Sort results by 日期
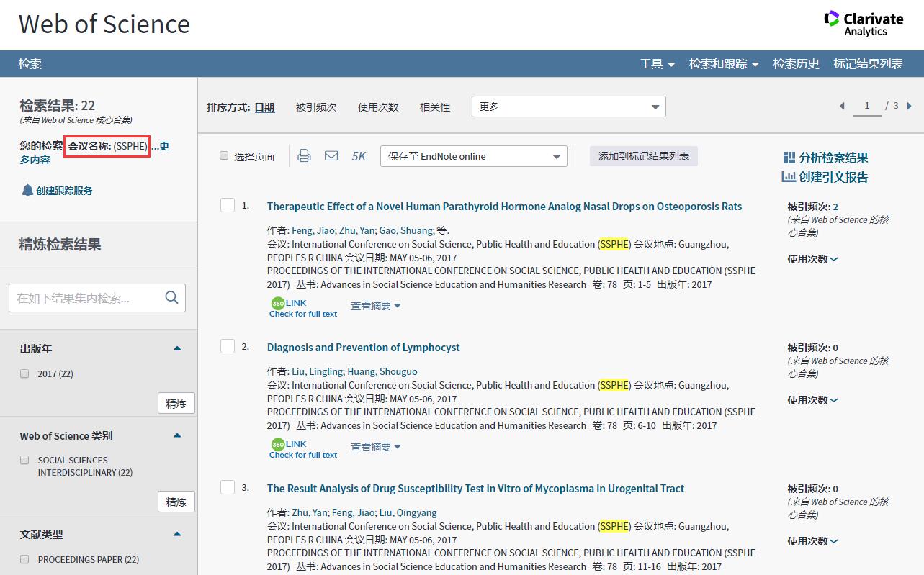Screen dimensions: 924x575 [x=264, y=107]
